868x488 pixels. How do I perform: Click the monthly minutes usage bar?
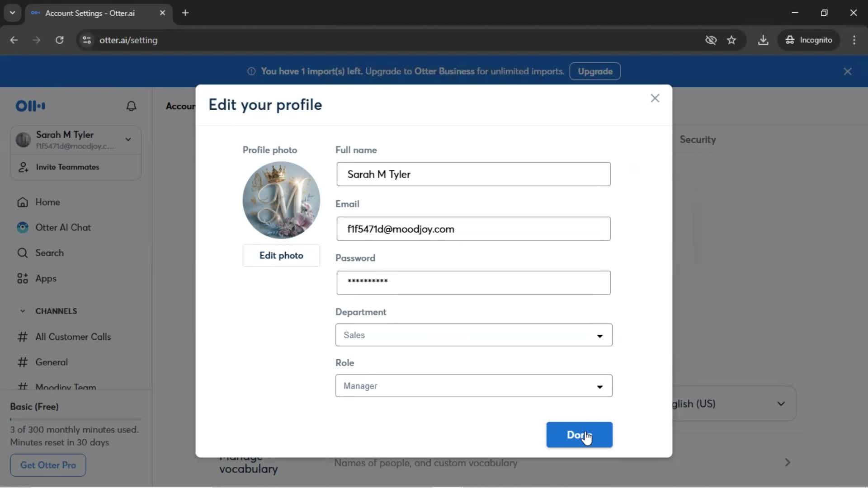point(75,419)
